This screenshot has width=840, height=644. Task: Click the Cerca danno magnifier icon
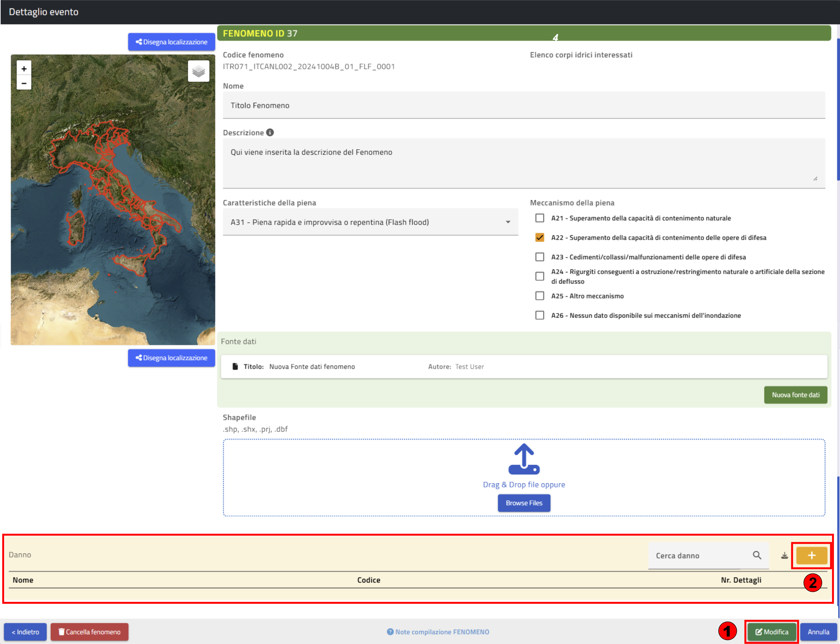[756, 555]
